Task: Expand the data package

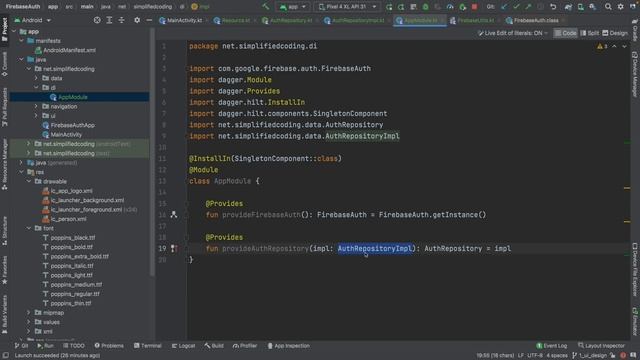Action: pyautogui.click(x=36, y=78)
